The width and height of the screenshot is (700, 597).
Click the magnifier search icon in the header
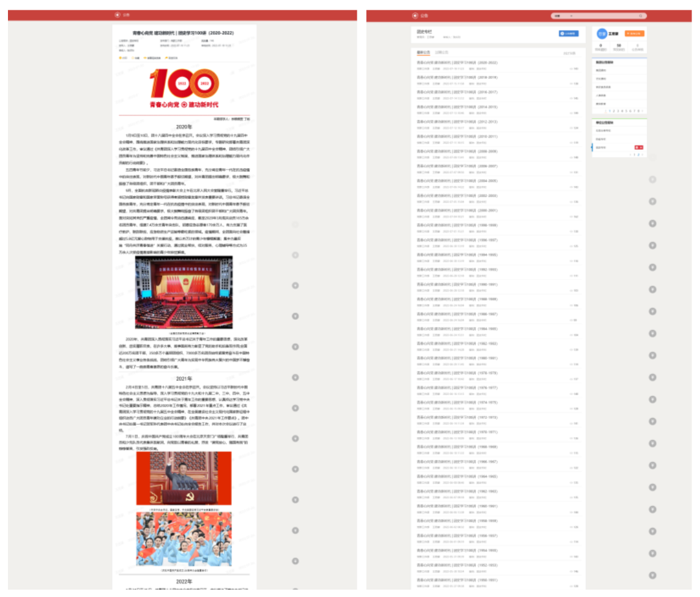coord(641,16)
